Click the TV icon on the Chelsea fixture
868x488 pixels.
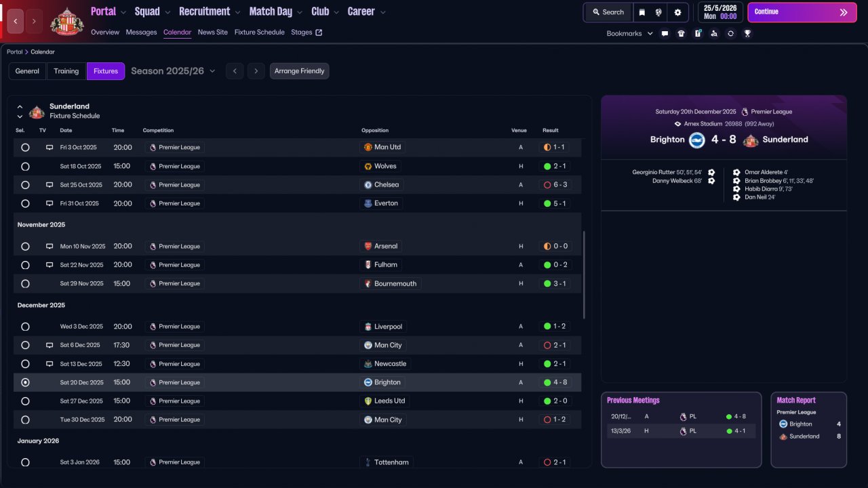[50, 184]
